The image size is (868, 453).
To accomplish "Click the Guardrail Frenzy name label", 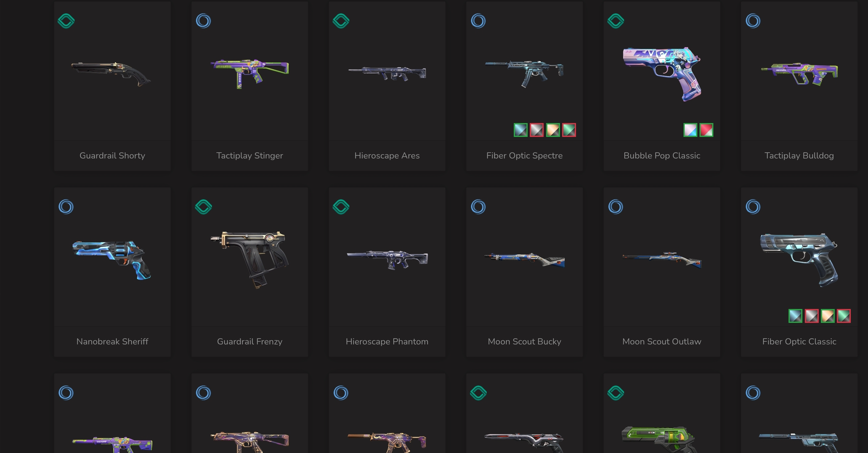I will (250, 341).
